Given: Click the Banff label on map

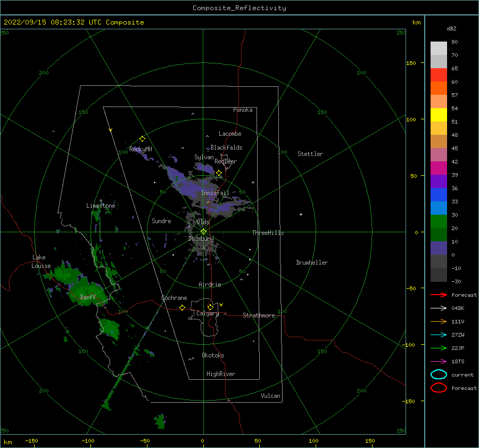Looking at the screenshot, I should pos(88,297).
